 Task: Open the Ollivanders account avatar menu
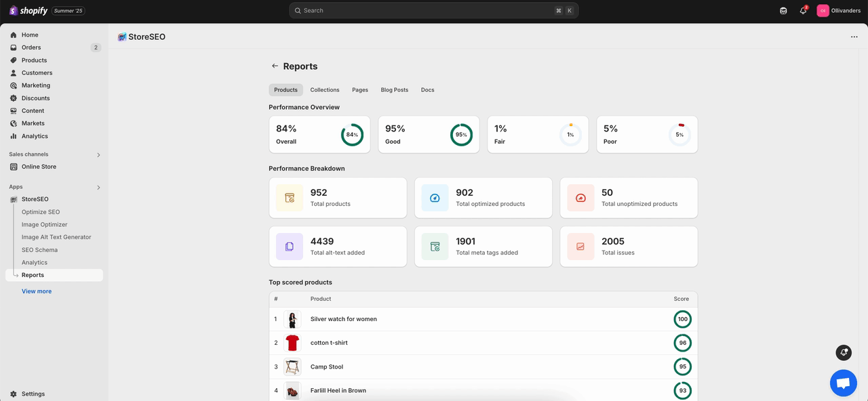[823, 11]
